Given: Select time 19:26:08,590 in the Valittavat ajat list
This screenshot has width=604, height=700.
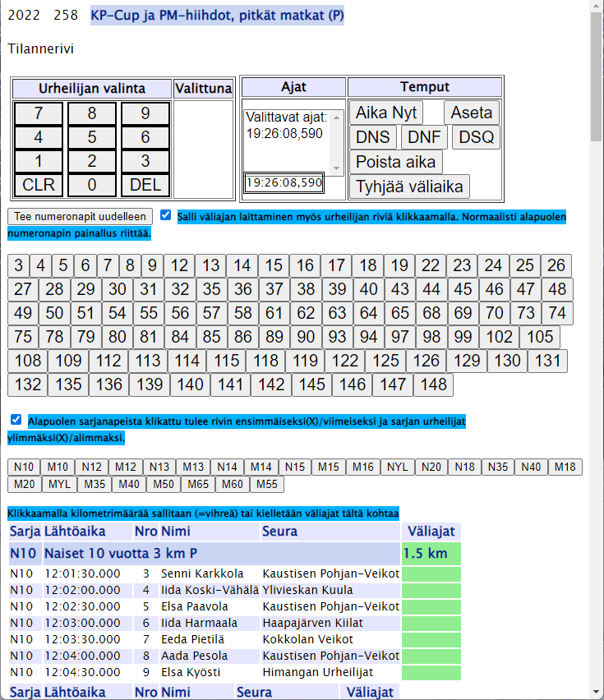Looking at the screenshot, I should [284, 133].
